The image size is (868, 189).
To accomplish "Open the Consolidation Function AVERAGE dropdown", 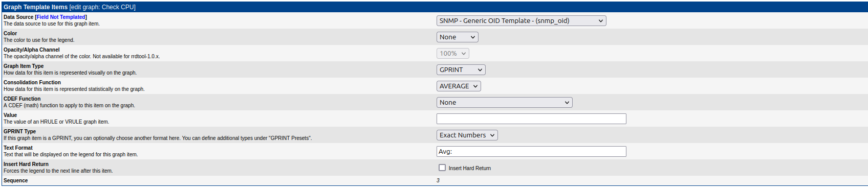I will (459, 86).
